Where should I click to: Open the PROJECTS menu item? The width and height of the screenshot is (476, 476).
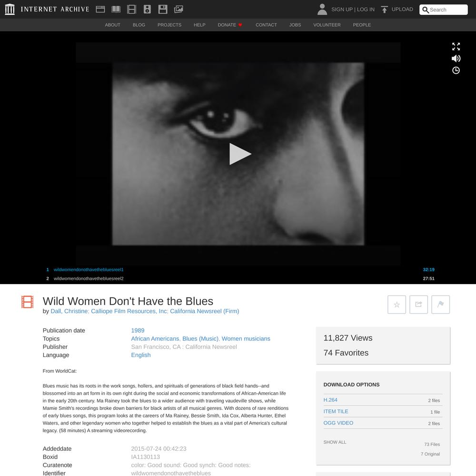(x=169, y=25)
